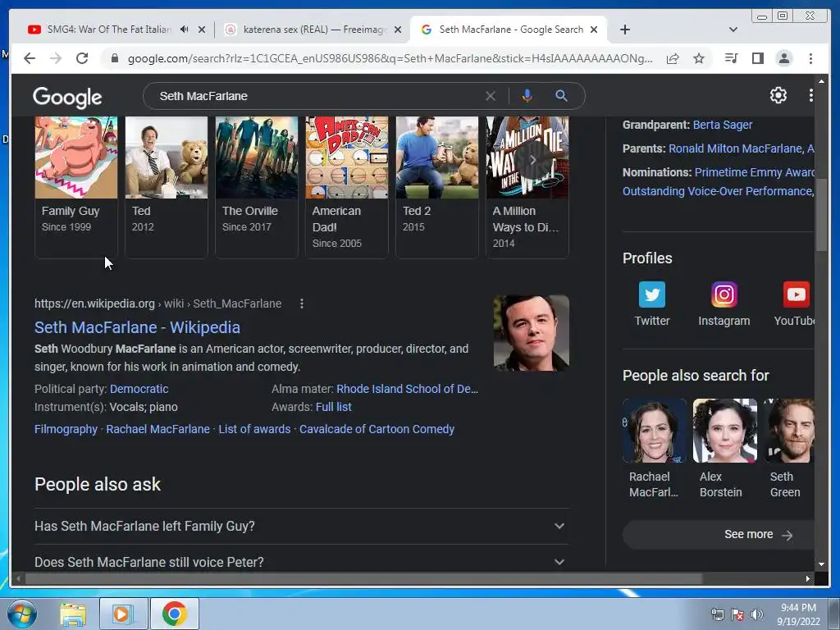Bookmark this page with the star icon
This screenshot has height=630, width=840.
pos(699,58)
